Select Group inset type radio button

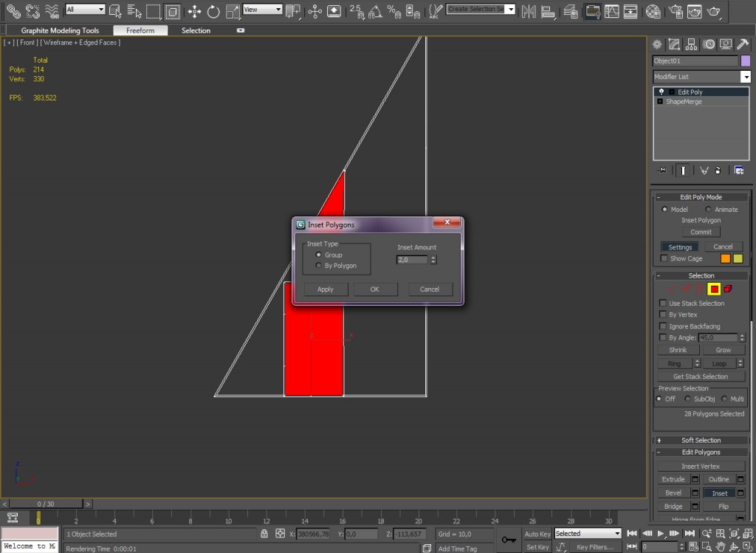(x=318, y=255)
